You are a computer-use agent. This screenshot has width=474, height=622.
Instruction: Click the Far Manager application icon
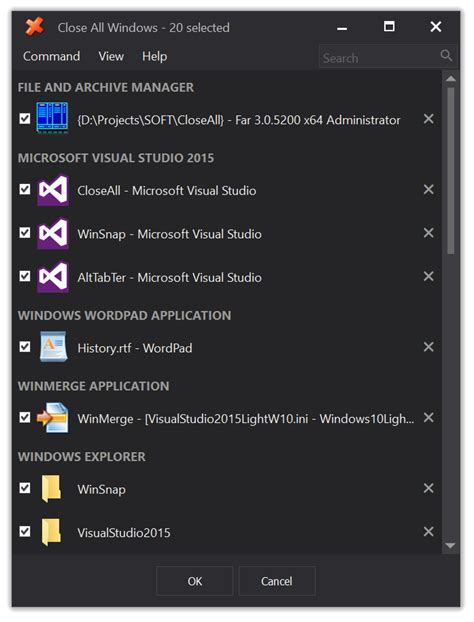(52, 118)
